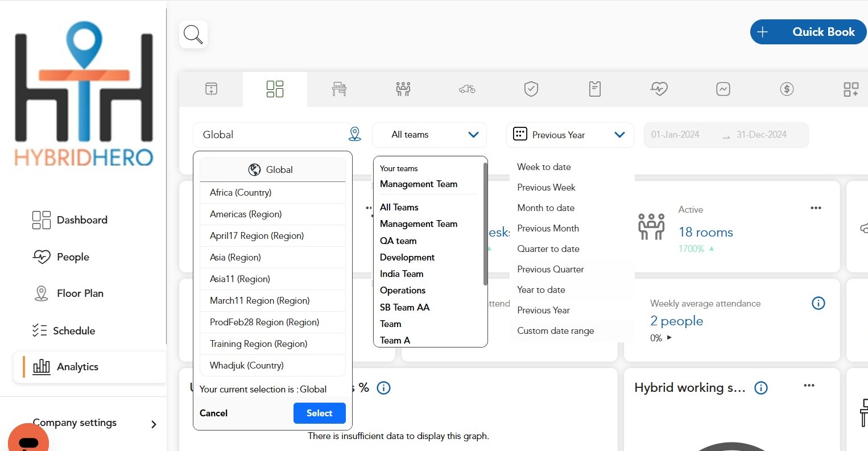The height and width of the screenshot is (451, 868).
Task: Select Custom date range option
Action: (x=555, y=330)
